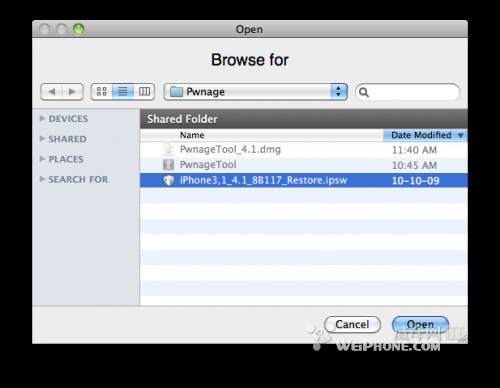500x388 pixels.
Task: Switch to column view mode
Action: pyautogui.click(x=144, y=91)
